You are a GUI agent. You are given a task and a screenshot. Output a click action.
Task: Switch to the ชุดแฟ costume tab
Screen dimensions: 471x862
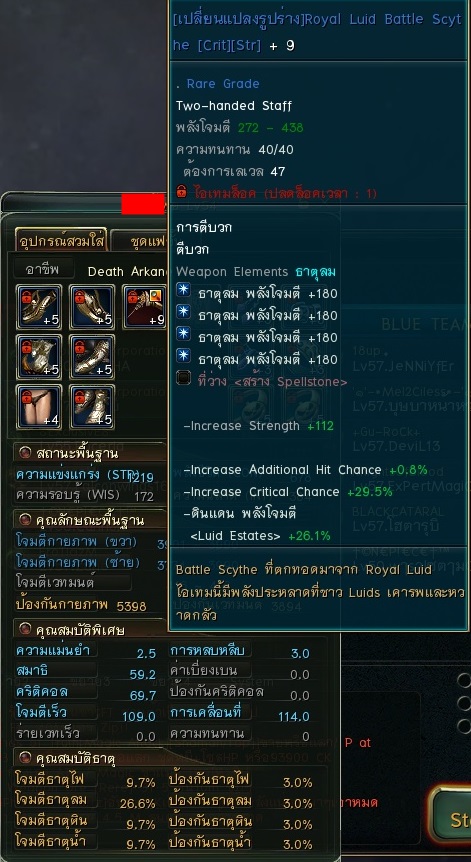[x=140, y=240]
